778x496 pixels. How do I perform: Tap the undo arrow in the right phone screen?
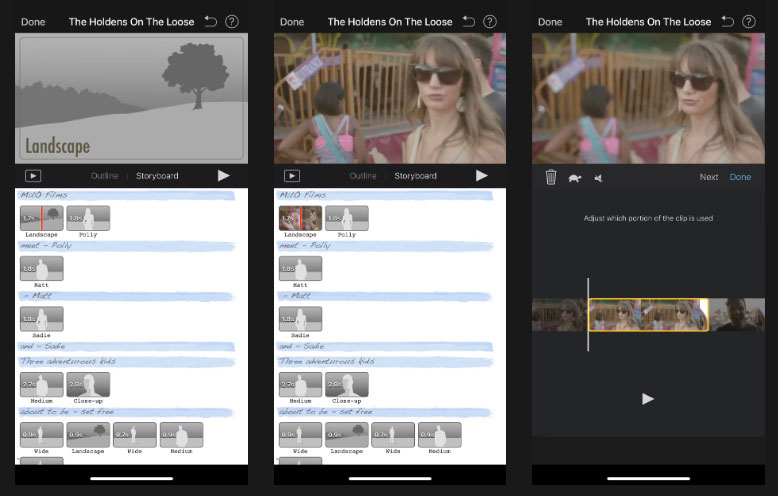[728, 21]
